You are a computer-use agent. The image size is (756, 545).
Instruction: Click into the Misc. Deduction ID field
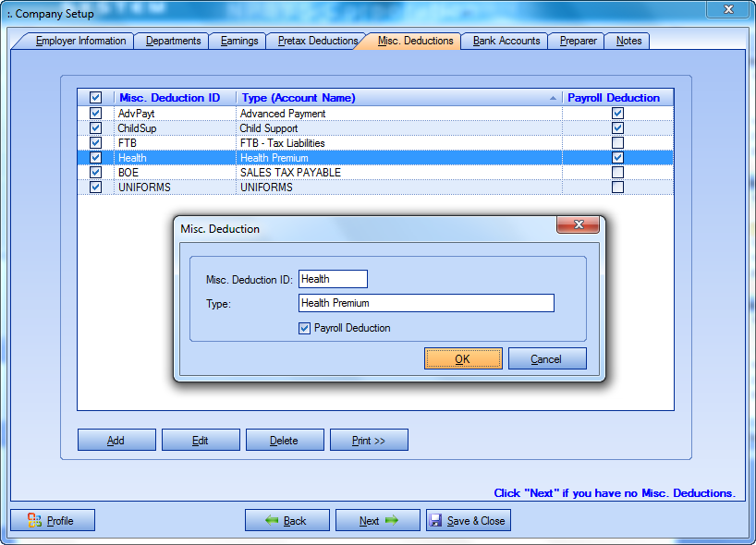click(x=333, y=279)
